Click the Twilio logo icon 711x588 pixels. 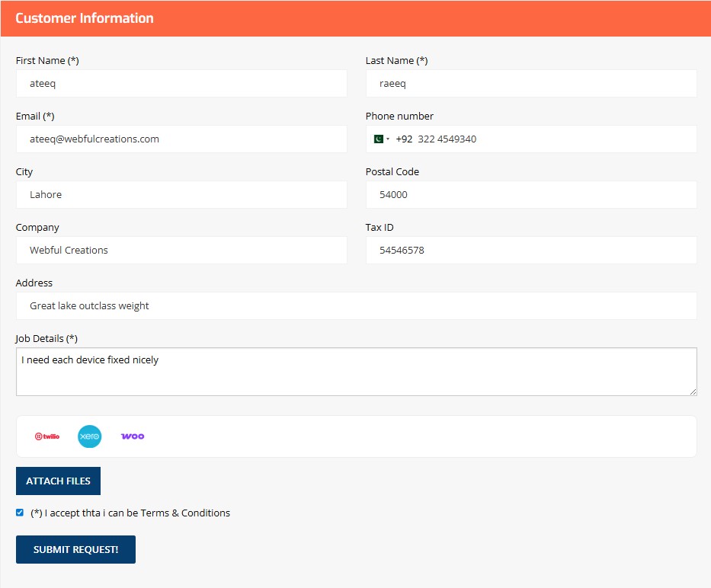[47, 436]
